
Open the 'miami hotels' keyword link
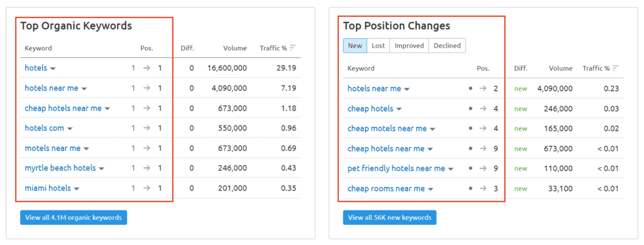tap(48, 188)
